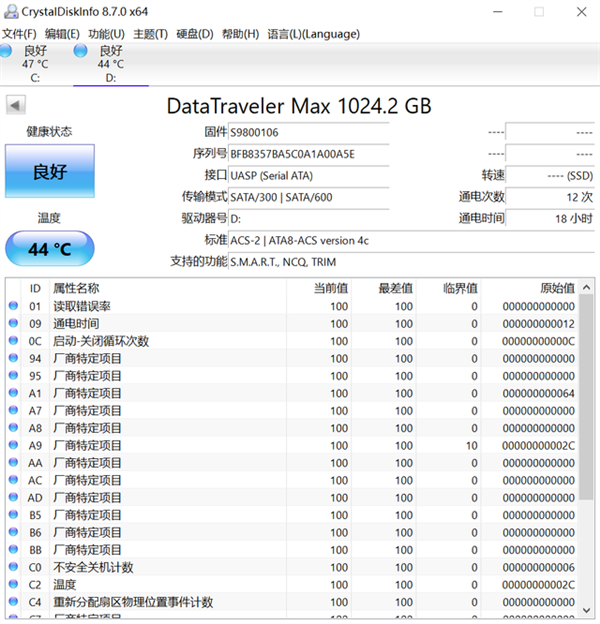Click the power on count value 12 次
The image size is (600, 624).
550,197
